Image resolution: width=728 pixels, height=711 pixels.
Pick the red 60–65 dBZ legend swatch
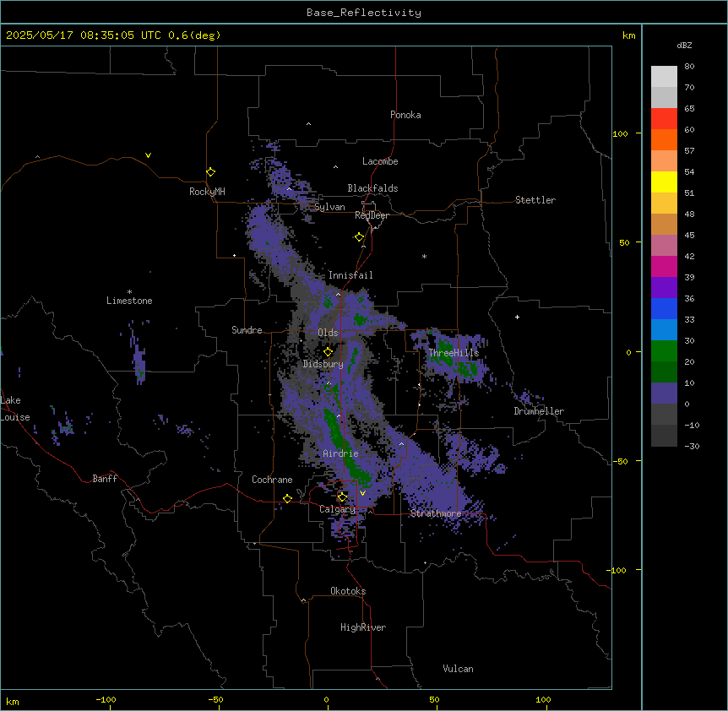click(x=664, y=118)
